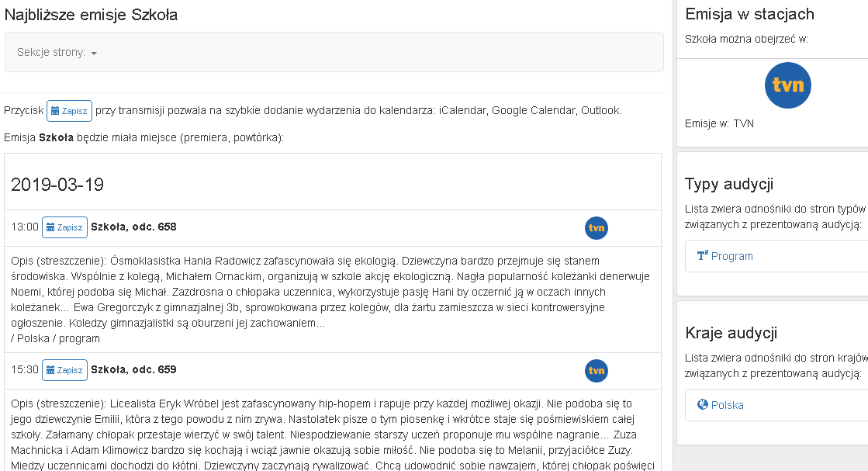The width and height of the screenshot is (868, 471).
Task: Click the T² icon next to Program
Action: 703,256
